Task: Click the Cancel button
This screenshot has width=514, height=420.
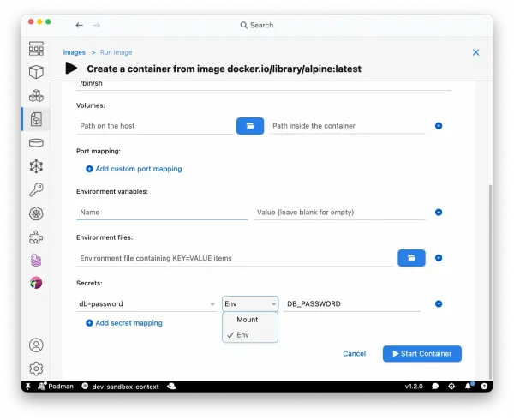Action: pos(355,354)
